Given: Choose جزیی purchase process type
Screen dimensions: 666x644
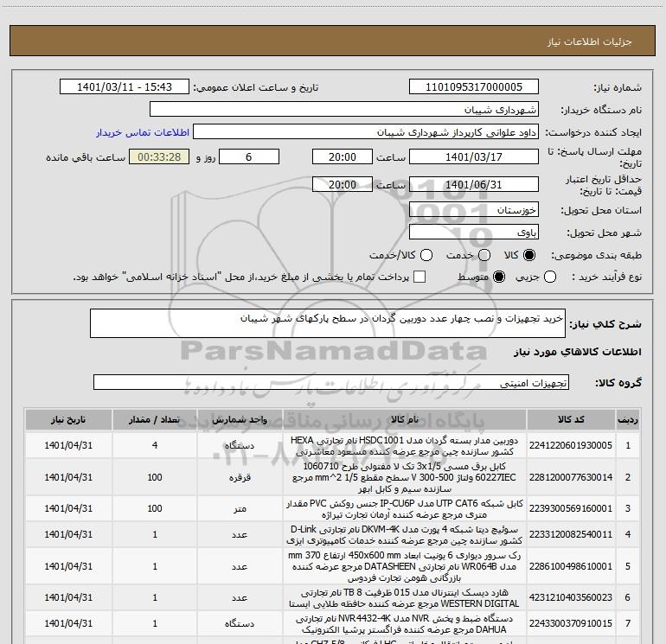Looking at the screenshot, I should pos(550,277).
